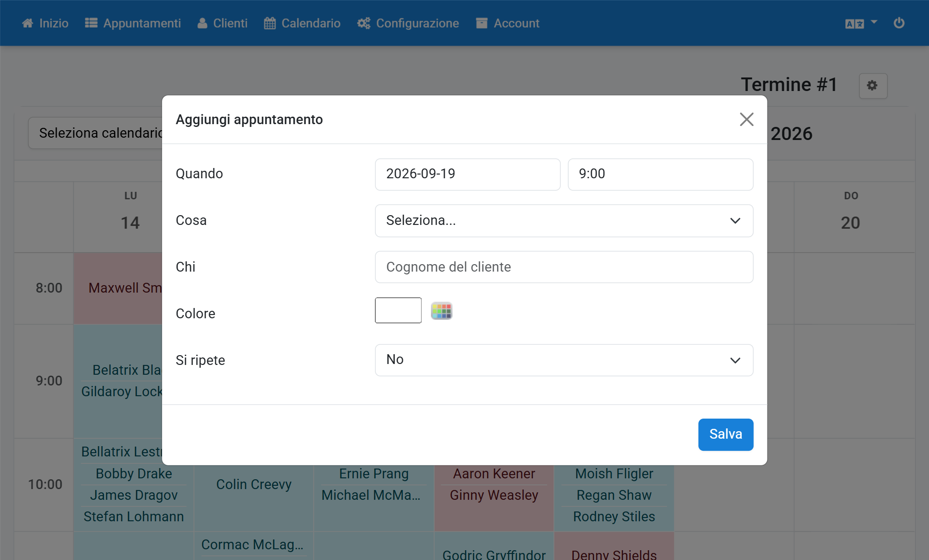Open the language switcher icon
The image size is (929, 560).
(x=854, y=24)
